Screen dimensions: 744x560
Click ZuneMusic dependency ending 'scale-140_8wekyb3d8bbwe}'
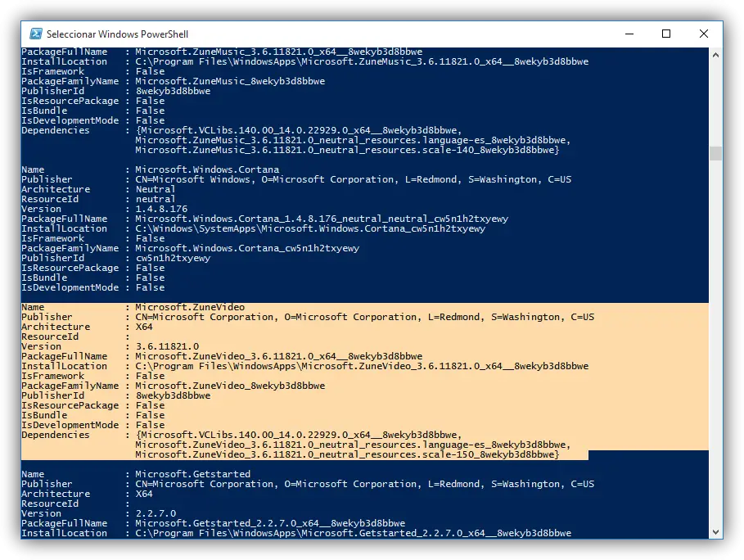(347, 150)
